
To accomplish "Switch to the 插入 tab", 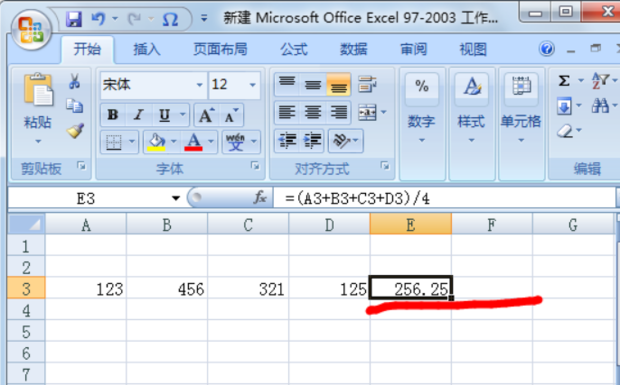I will click(147, 49).
